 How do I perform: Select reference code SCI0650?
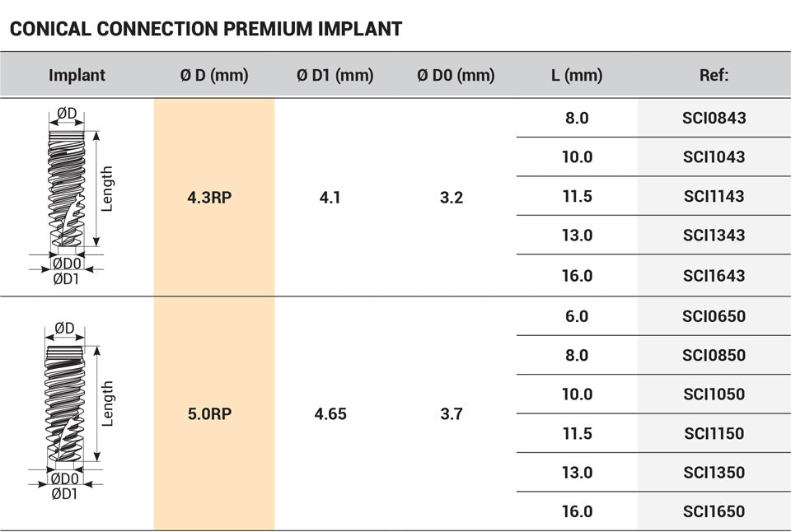pyautogui.click(x=714, y=316)
